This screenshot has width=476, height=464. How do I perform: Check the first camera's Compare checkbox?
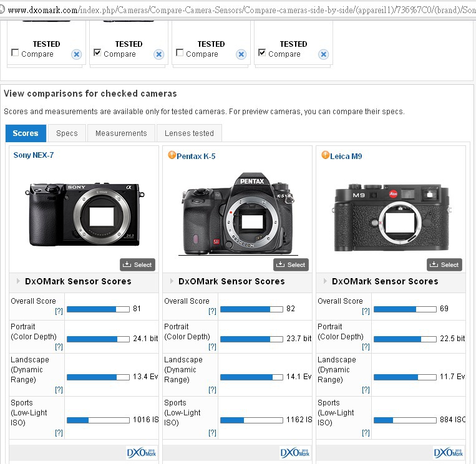pyautogui.click(x=15, y=52)
